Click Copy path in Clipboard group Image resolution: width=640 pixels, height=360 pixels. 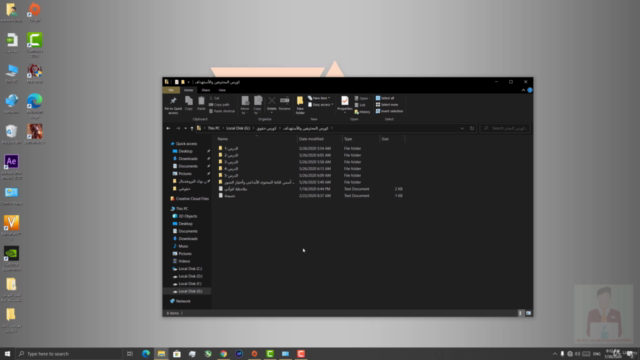tap(219, 104)
